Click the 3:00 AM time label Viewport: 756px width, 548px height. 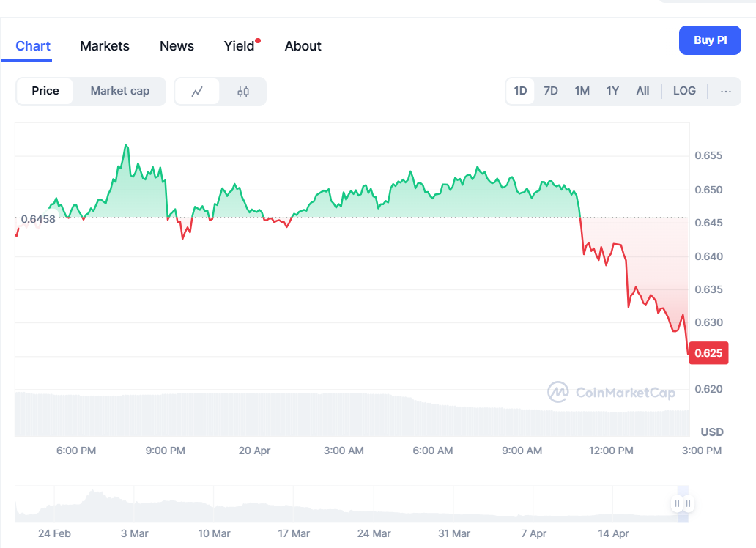tap(344, 451)
